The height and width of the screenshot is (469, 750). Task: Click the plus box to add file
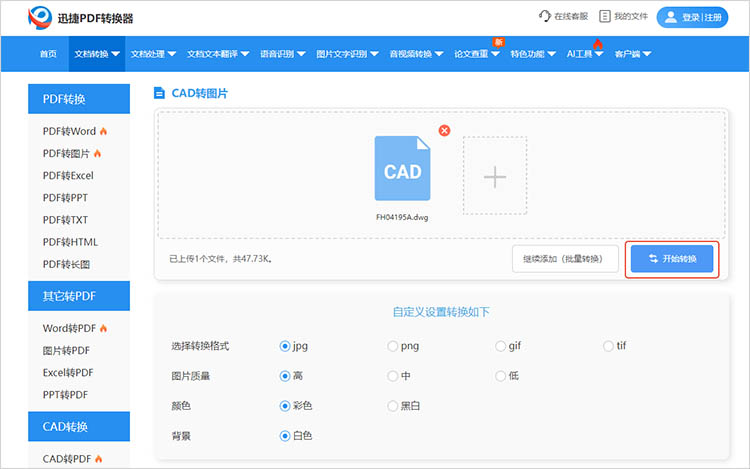click(495, 176)
